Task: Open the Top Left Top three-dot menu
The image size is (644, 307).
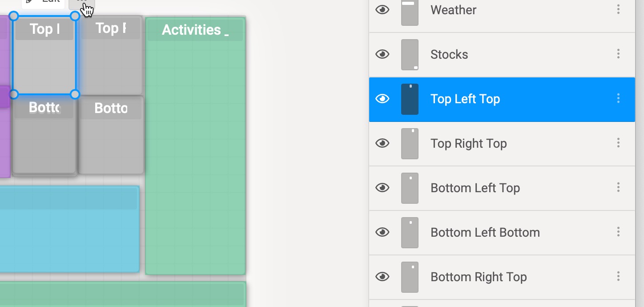Action: 618,99
